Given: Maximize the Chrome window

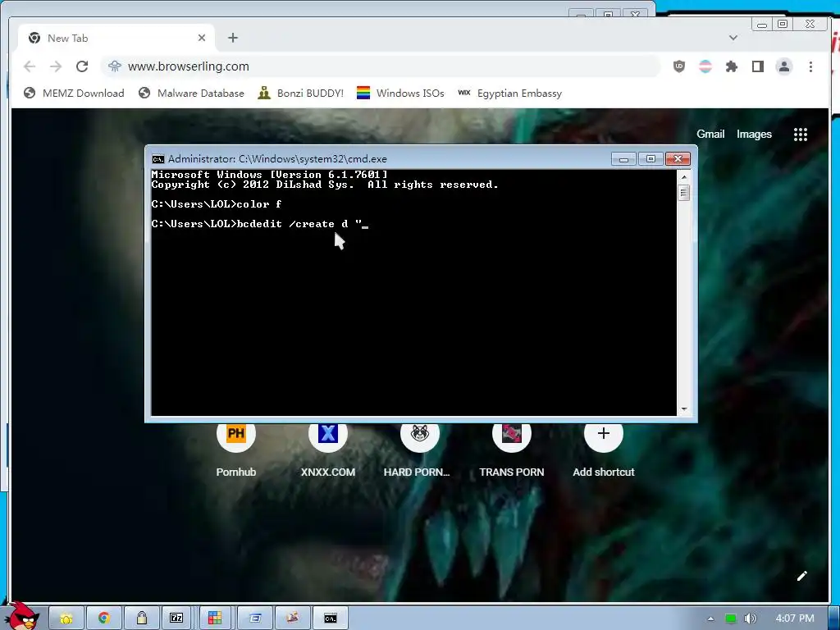Looking at the screenshot, I should pyautogui.click(x=783, y=24).
